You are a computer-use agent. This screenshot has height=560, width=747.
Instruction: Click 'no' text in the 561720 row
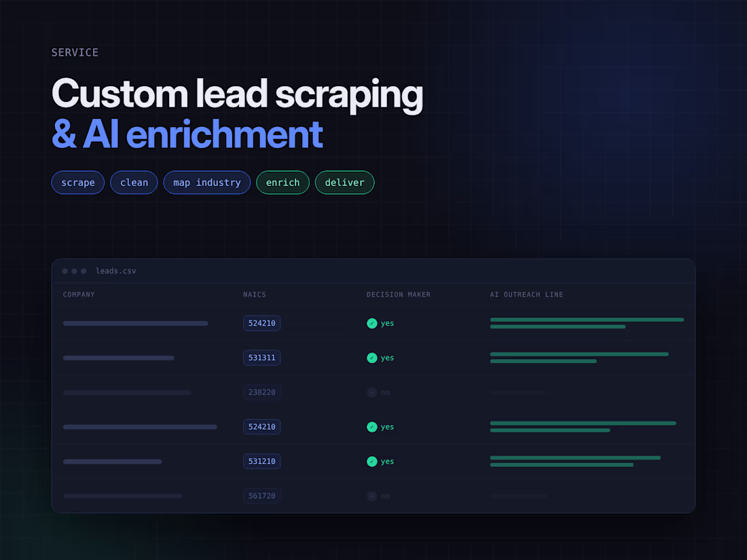pos(385,496)
